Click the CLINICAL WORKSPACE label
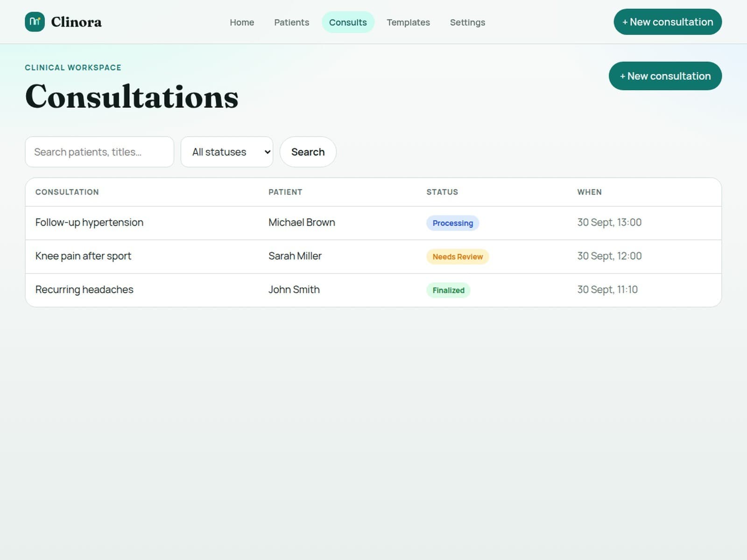This screenshot has width=747, height=560. (x=73, y=68)
